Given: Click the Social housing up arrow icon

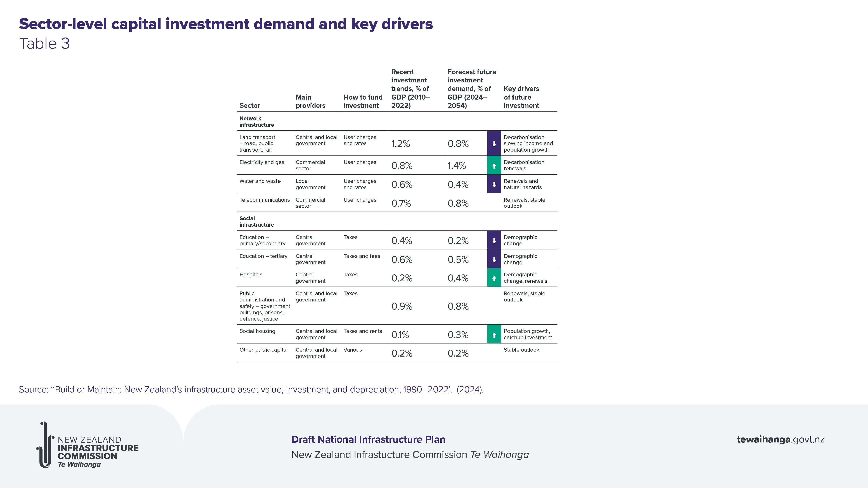Looking at the screenshot, I should pos(494,334).
